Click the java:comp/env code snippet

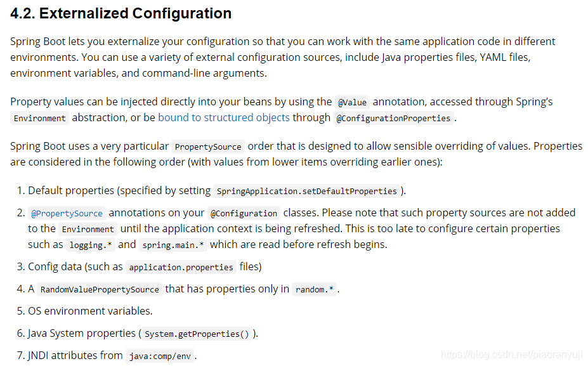click(160, 356)
